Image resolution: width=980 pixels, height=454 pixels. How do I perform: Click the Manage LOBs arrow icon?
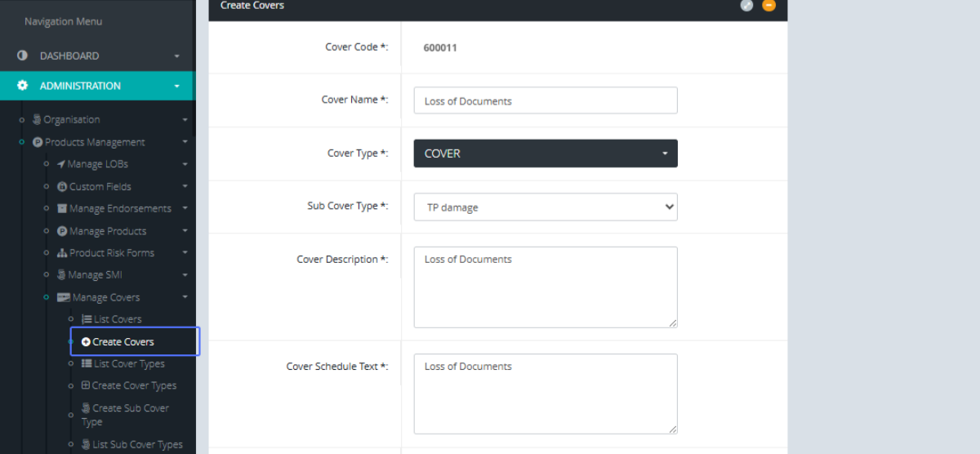point(60,164)
